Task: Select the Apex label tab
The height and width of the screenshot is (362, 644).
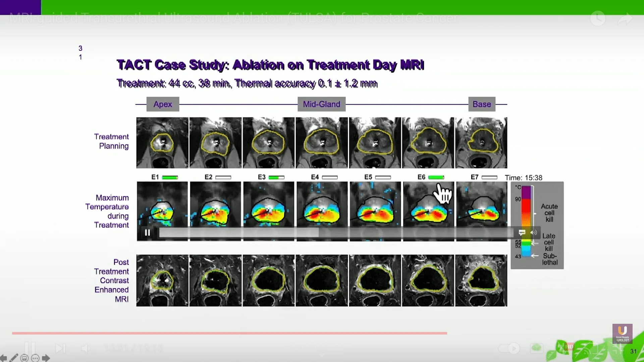Action: [162, 104]
